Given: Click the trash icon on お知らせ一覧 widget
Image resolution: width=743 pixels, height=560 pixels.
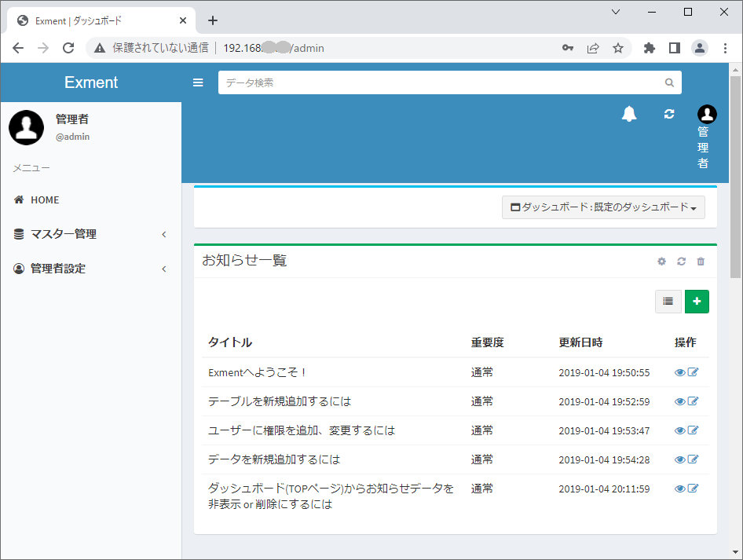Looking at the screenshot, I should click(x=701, y=261).
